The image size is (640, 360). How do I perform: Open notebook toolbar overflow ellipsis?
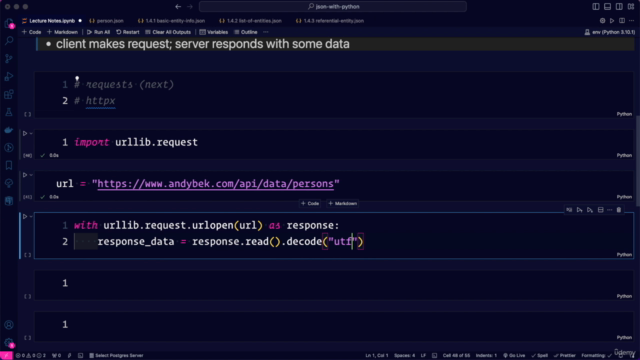(x=266, y=32)
